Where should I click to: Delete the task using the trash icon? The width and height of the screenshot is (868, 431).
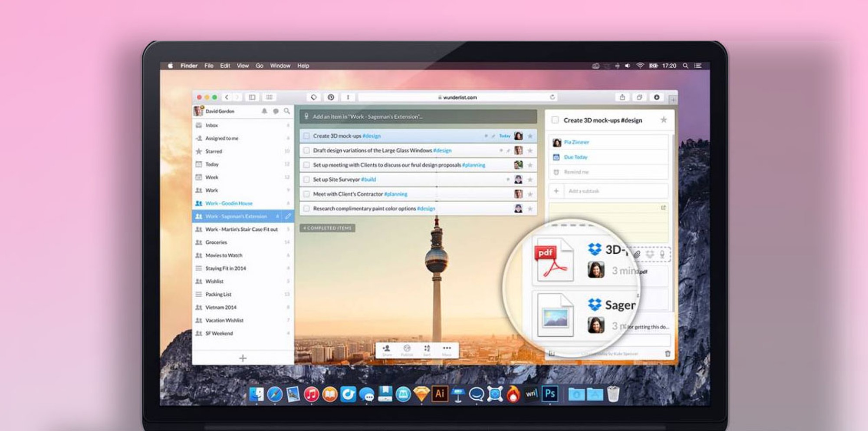point(667,354)
